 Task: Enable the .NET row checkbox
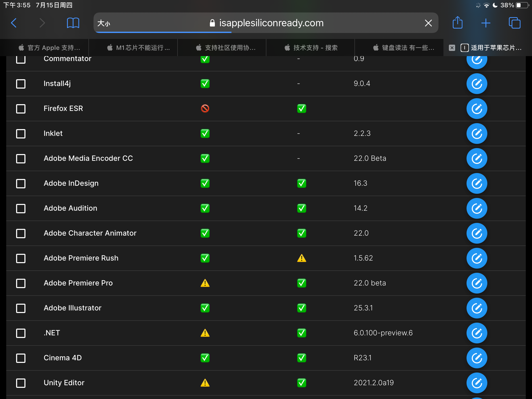(x=21, y=333)
